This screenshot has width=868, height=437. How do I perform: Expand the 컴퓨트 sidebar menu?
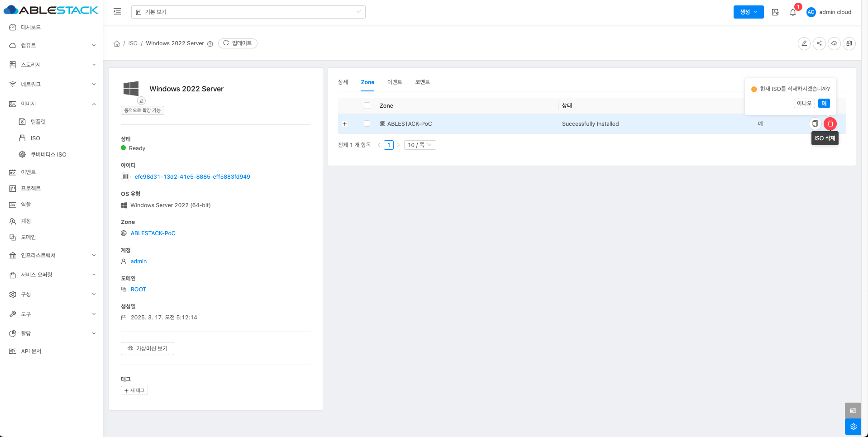coord(52,45)
